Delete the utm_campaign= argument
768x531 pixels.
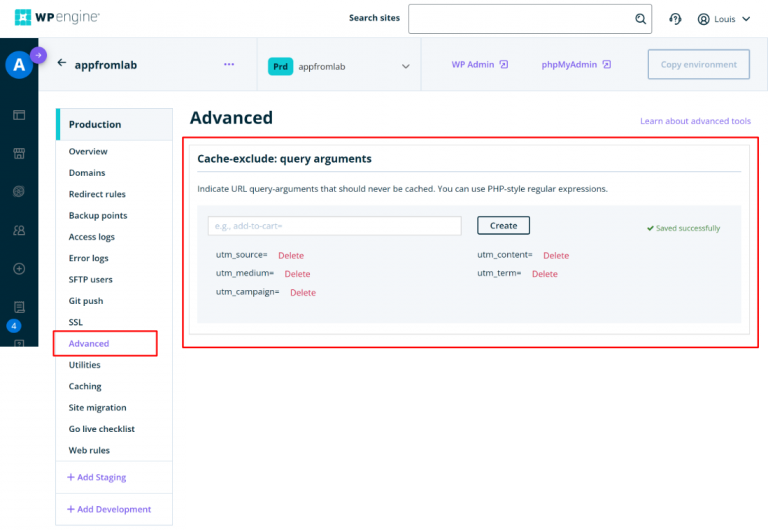(303, 293)
